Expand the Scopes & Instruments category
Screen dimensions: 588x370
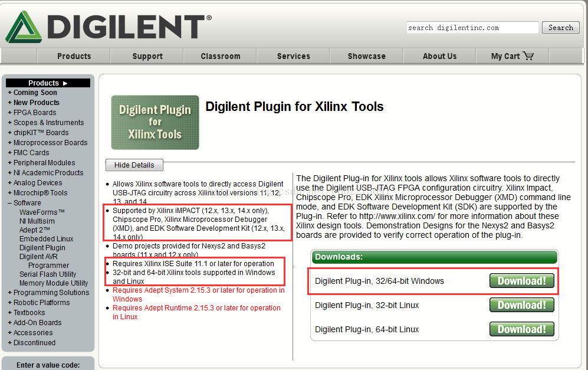pyautogui.click(x=46, y=123)
